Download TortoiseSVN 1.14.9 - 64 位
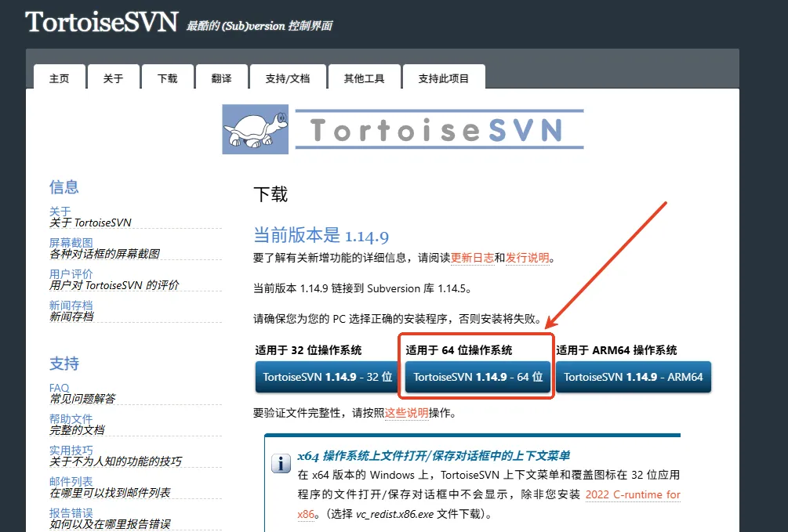The width and height of the screenshot is (788, 532). click(x=478, y=377)
